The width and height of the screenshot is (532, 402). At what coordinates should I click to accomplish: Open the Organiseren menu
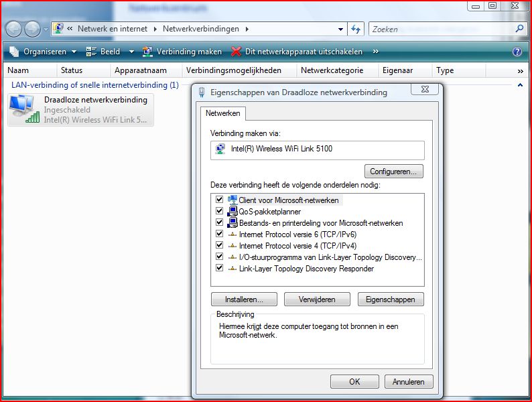(43, 52)
